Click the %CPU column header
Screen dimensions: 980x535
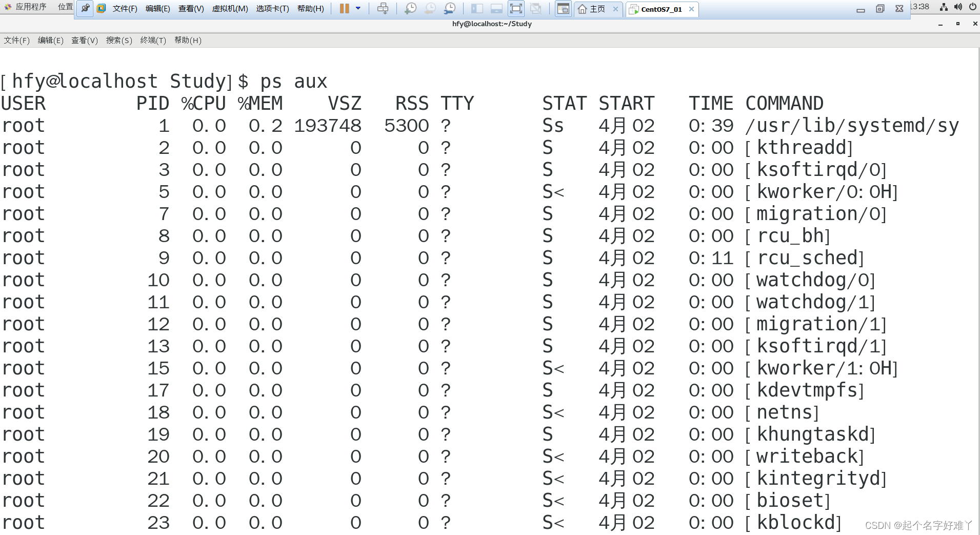coord(204,104)
